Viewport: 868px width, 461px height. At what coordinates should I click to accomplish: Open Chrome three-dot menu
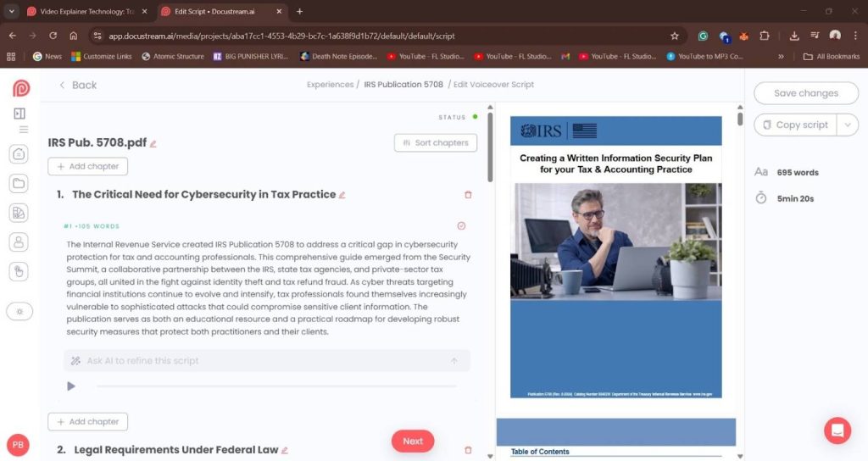click(x=855, y=36)
